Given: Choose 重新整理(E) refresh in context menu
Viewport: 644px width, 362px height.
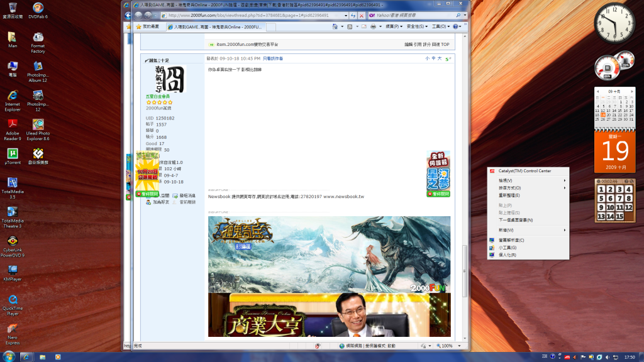Looking at the screenshot, I should pos(528,195).
